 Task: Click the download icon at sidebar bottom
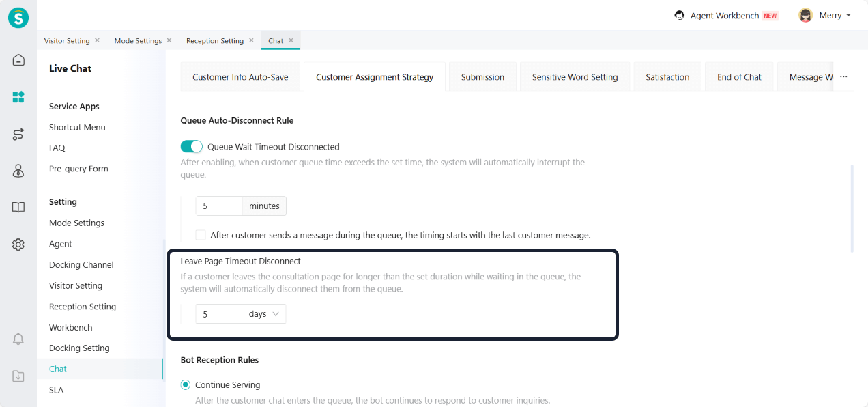(x=18, y=376)
